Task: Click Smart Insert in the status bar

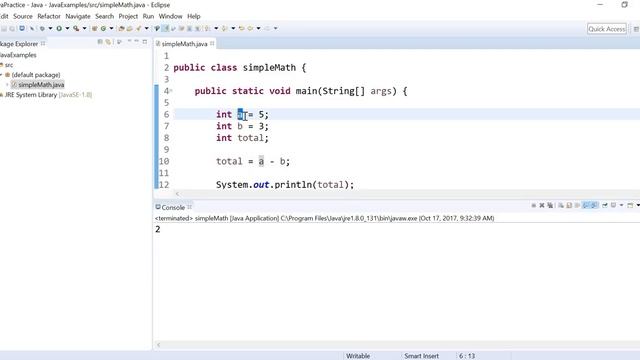Action: 421,356
